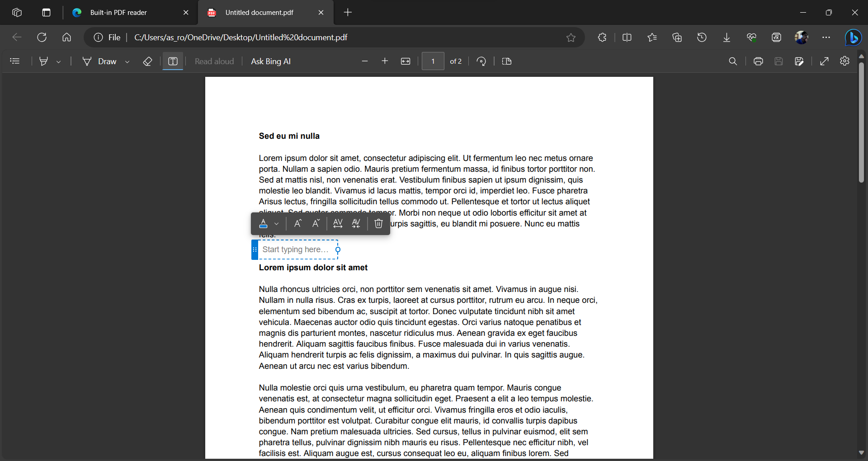
Task: Click the Ask Bing AI button
Action: 270,61
